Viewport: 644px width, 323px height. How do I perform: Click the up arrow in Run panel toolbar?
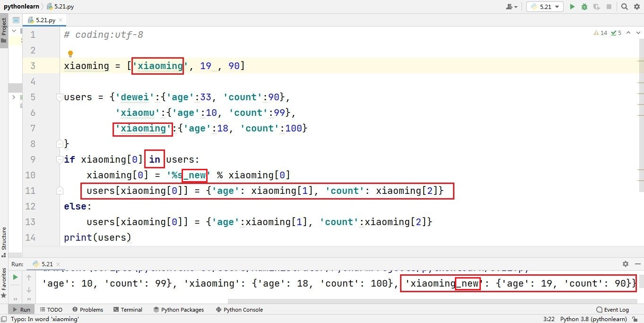pyautogui.click(x=29, y=278)
